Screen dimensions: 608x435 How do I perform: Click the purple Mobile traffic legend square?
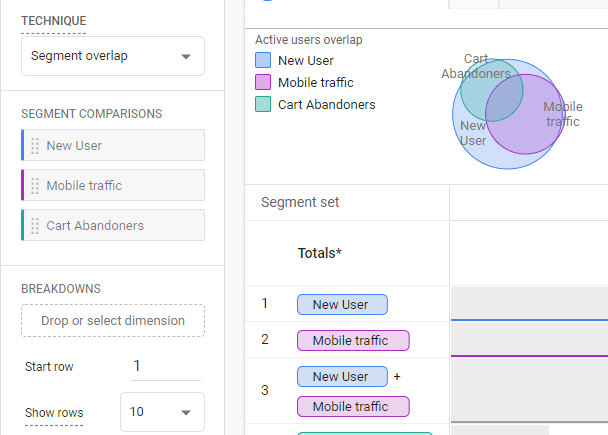tap(263, 83)
